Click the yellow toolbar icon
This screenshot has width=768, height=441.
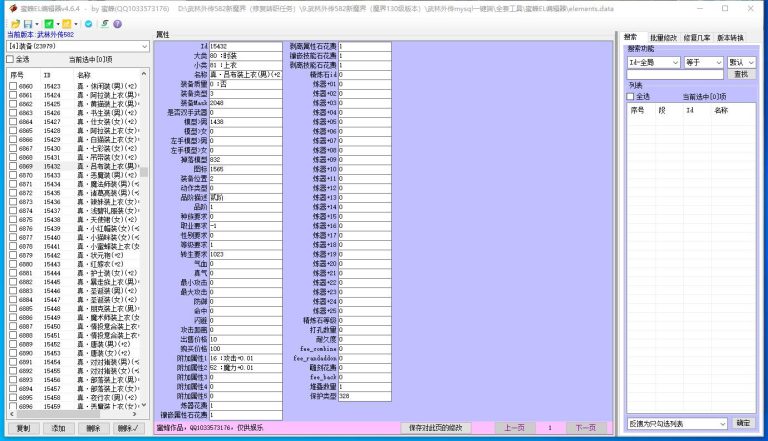pos(67,23)
